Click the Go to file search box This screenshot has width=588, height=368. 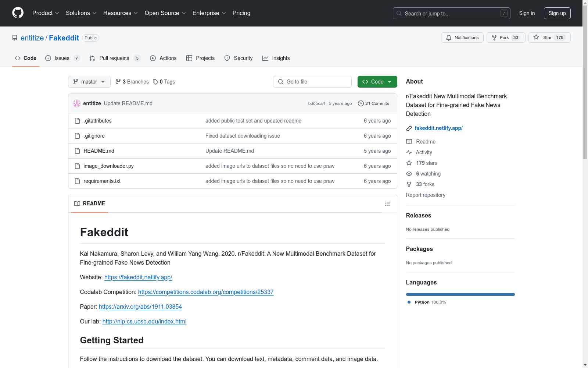(312, 82)
